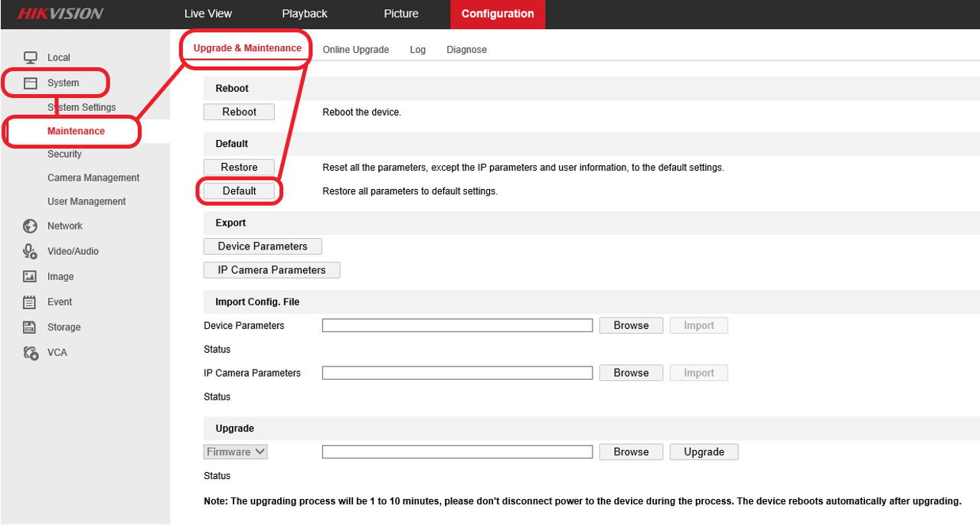Browse for an IP Camera Parameters file
This screenshot has height=525, width=980.
[631, 373]
